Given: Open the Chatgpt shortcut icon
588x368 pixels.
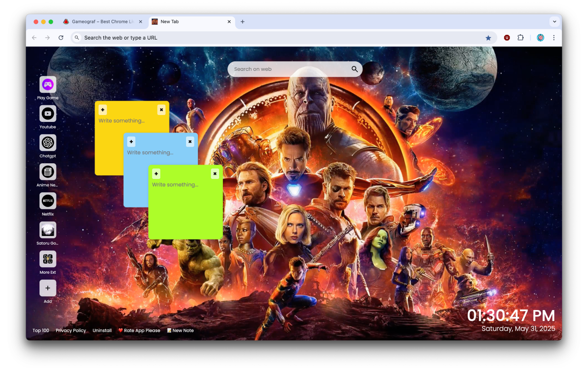Looking at the screenshot, I should [48, 143].
